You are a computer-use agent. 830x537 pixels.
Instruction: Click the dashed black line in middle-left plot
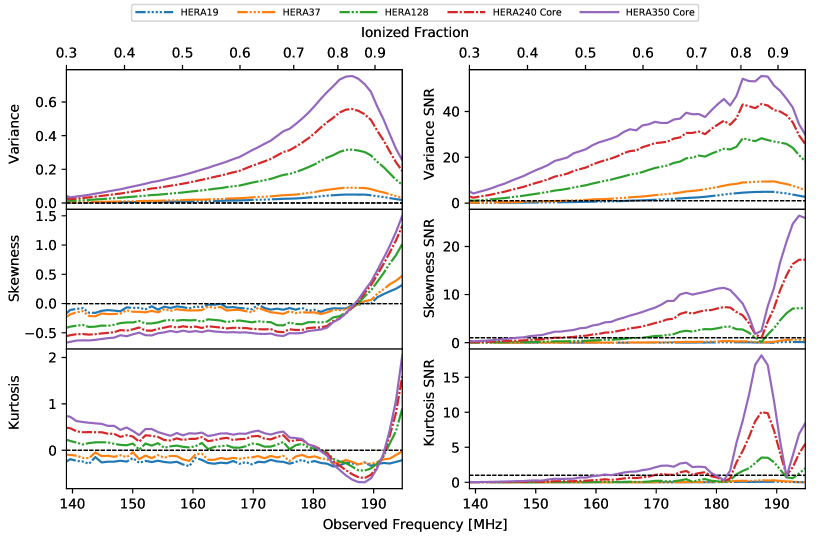[x=200, y=303]
